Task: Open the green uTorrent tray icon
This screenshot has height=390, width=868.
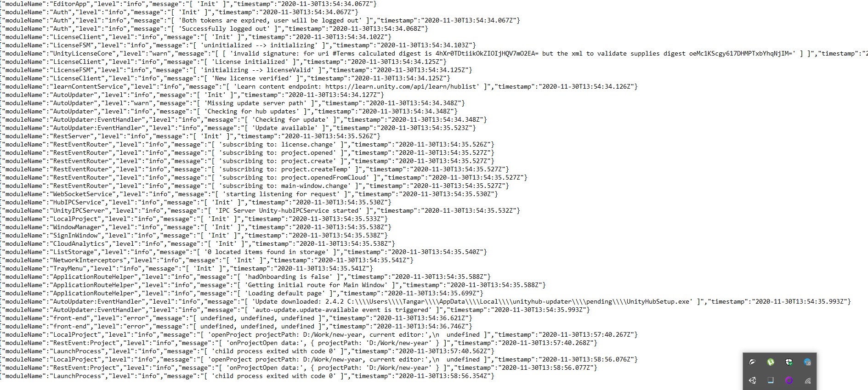Action: pyautogui.click(x=771, y=362)
